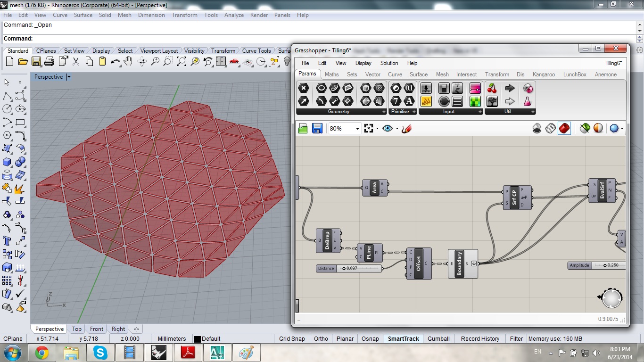
Task: Click the Print icon in Rhino toolbar
Action: (49, 62)
